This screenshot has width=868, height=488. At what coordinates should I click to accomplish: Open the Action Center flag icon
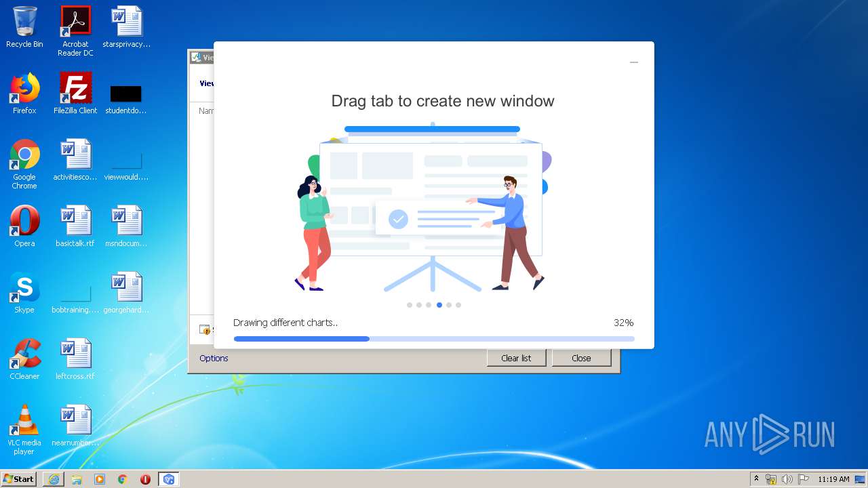[x=803, y=479]
